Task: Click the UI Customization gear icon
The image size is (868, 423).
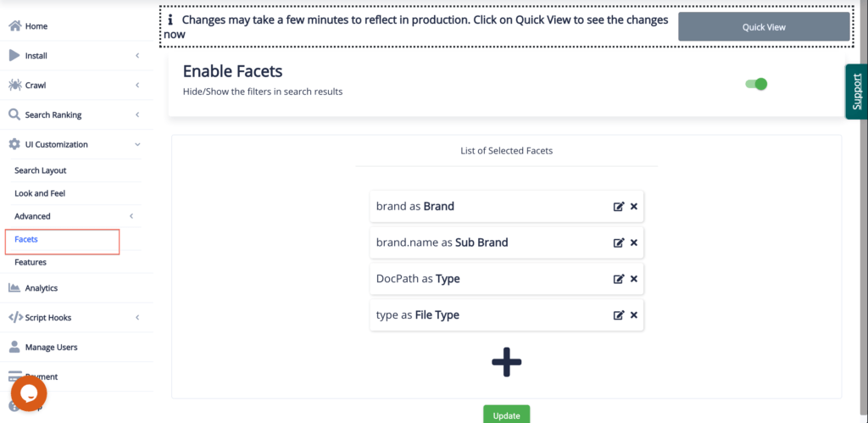Action: [x=14, y=144]
